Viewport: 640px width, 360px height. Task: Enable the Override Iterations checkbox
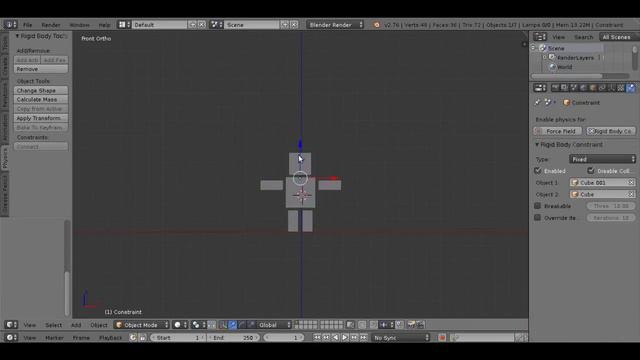(x=538, y=218)
